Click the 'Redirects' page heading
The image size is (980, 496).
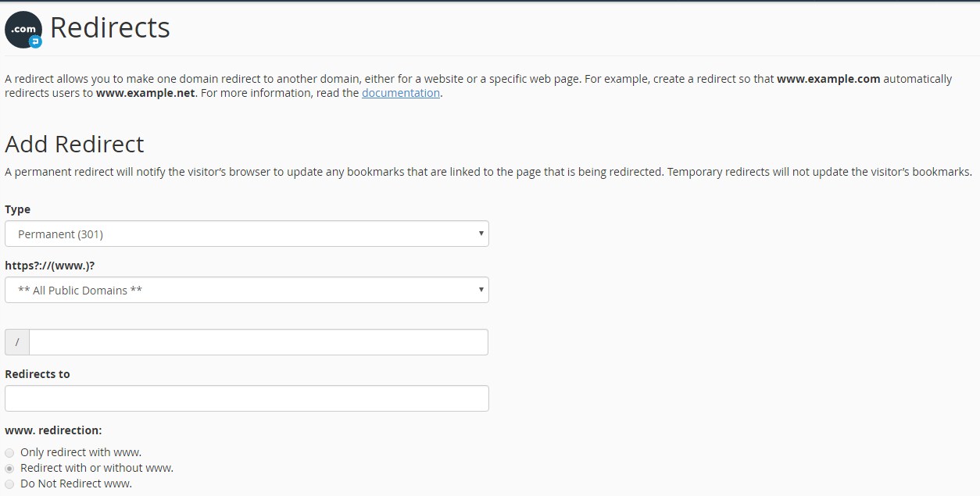pyautogui.click(x=109, y=27)
